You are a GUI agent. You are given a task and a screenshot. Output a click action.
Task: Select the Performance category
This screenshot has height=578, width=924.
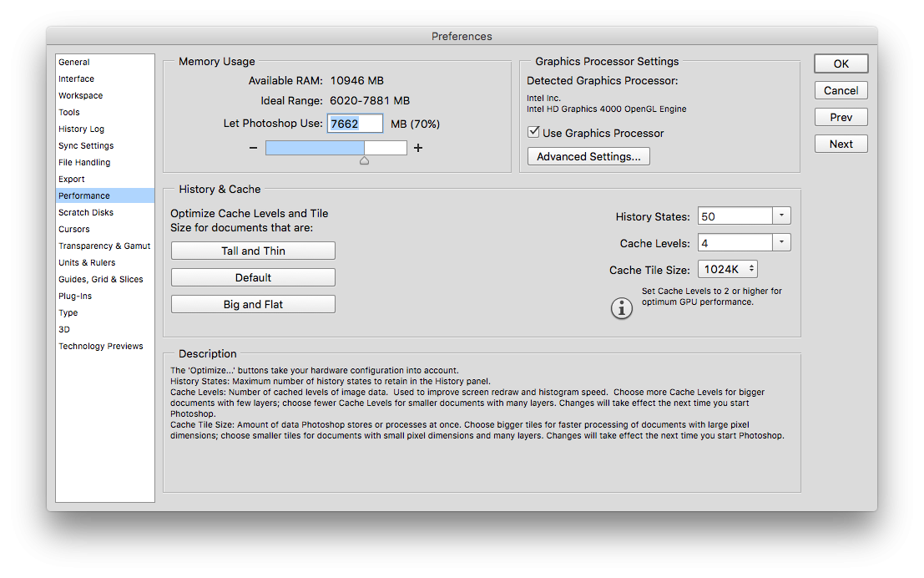[x=105, y=195]
